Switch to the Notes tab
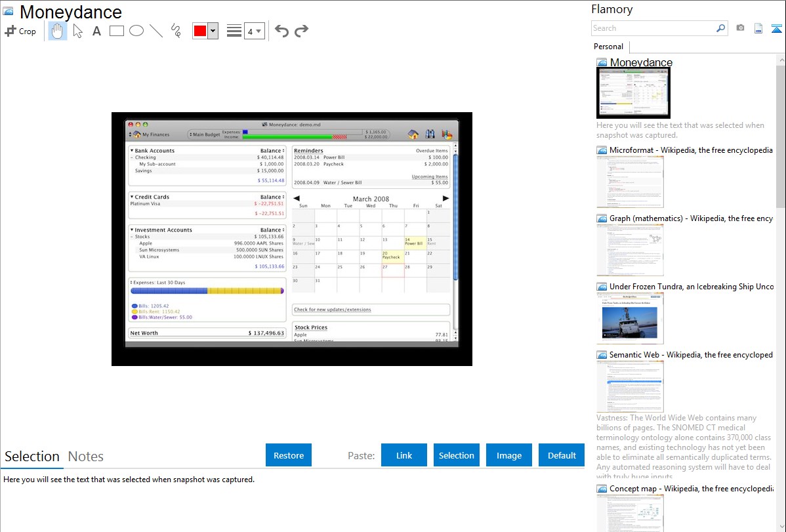Image resolution: width=786 pixels, height=532 pixels. (86, 457)
